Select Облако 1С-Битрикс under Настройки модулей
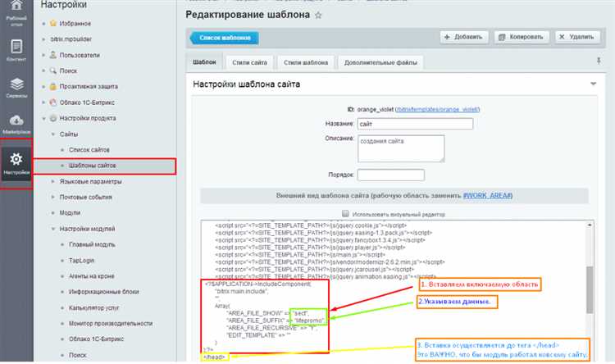The height and width of the screenshot is (364, 615). click(x=96, y=339)
